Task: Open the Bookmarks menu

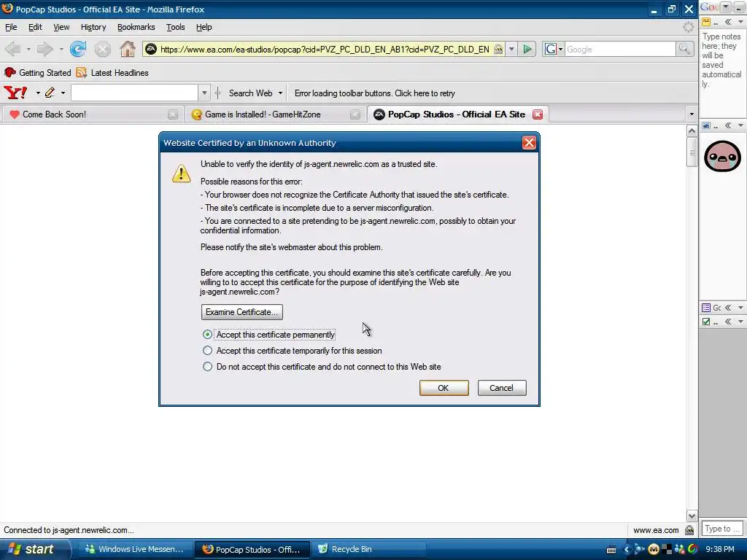Action: click(x=136, y=27)
